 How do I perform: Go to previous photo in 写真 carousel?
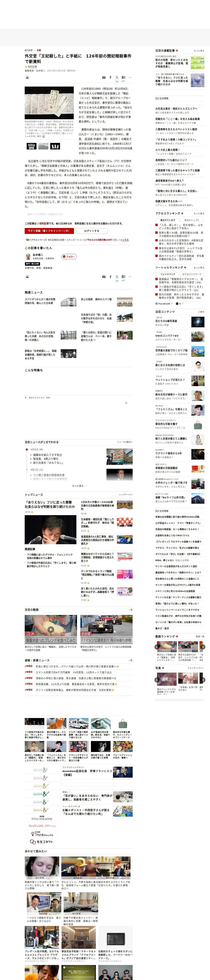point(157,680)
